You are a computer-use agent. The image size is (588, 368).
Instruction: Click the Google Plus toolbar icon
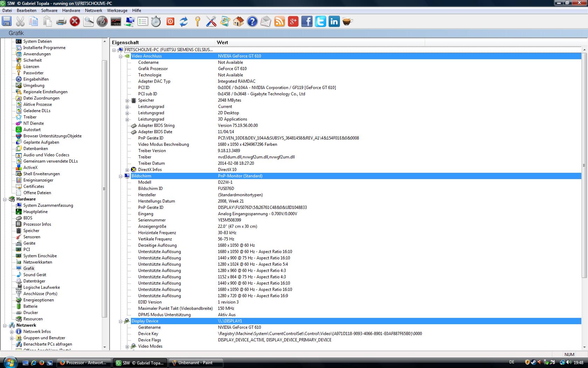point(293,21)
